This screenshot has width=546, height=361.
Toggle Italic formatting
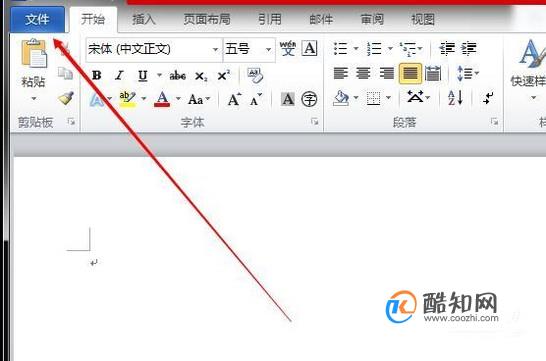pyautogui.click(x=119, y=75)
